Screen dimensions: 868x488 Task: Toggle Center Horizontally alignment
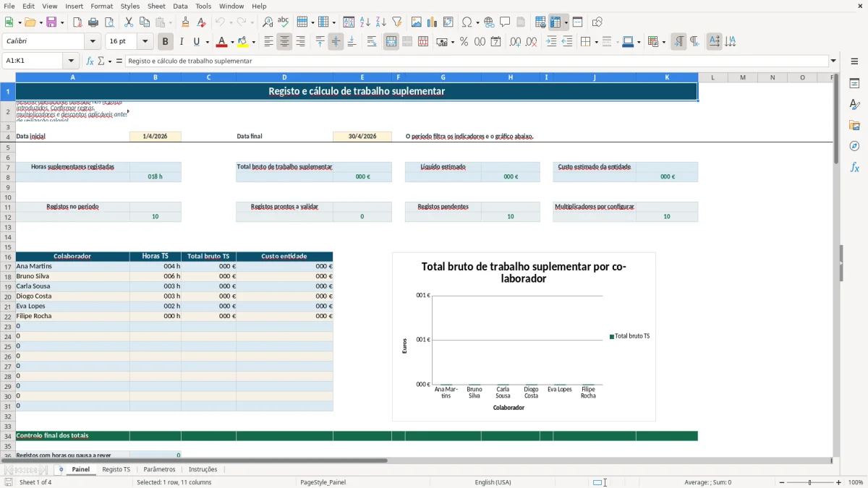284,42
